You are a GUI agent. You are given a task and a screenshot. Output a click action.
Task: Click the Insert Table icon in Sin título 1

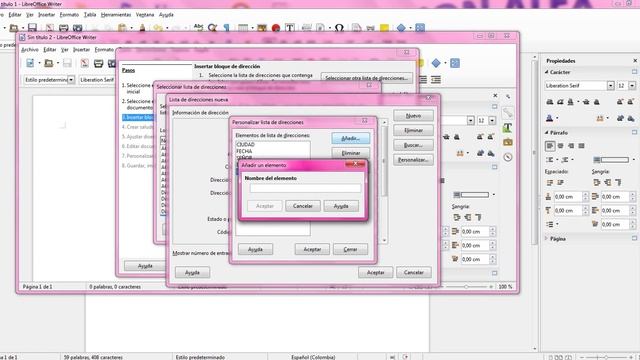point(243,28)
